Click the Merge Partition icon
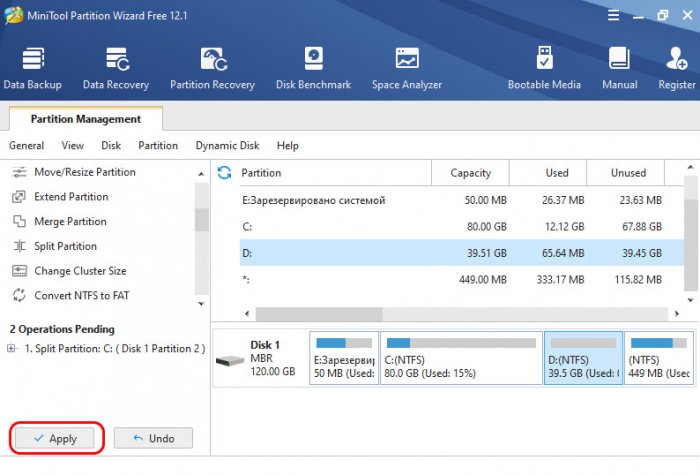Screen dimensions: 700x475 [19, 221]
